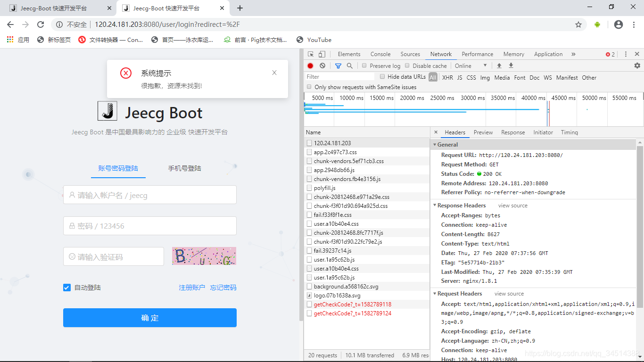644x362 pixels.
Task: Open the Chrome main menu
Action: click(x=633, y=25)
